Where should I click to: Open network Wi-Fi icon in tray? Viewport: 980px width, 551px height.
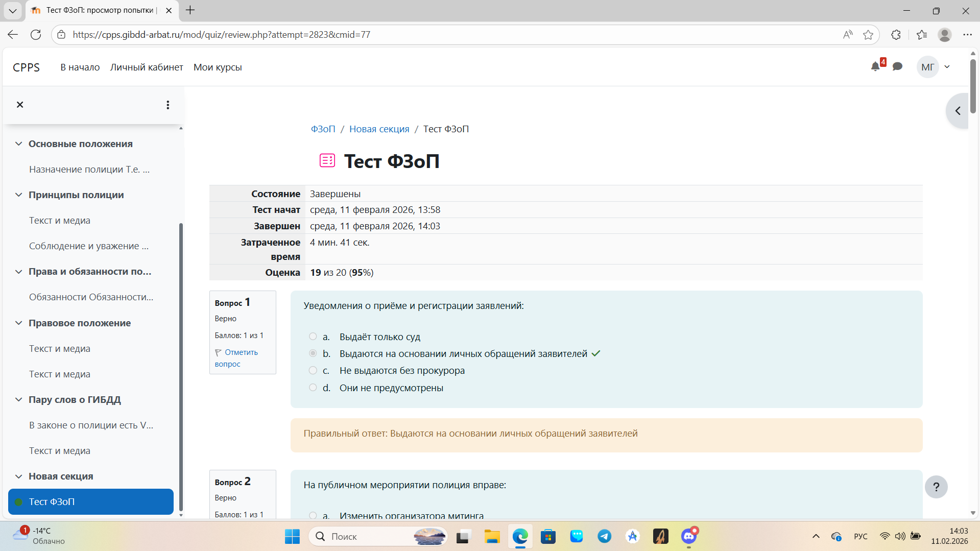[885, 536]
